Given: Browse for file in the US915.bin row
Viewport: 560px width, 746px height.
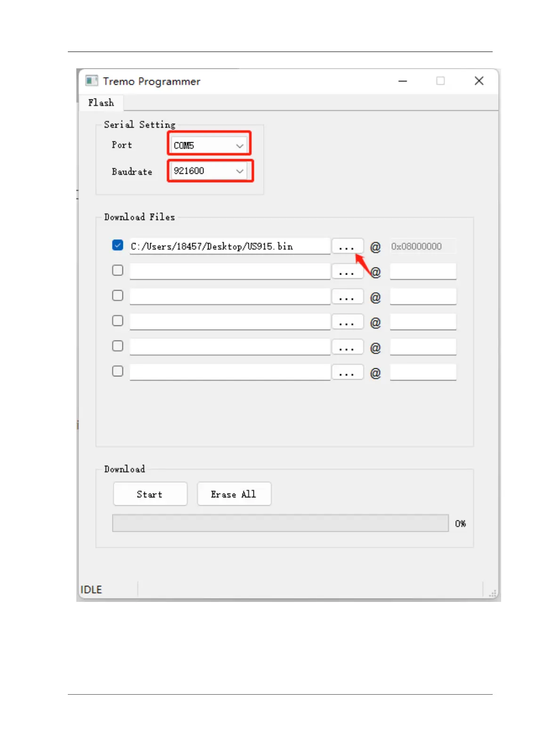Looking at the screenshot, I should point(348,246).
